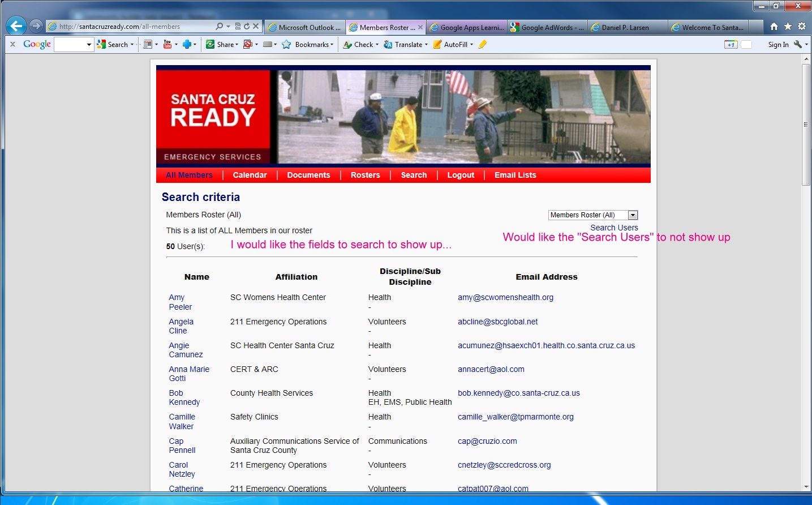812x505 pixels.
Task: Click the address bar search magnifier icon
Action: point(220,26)
